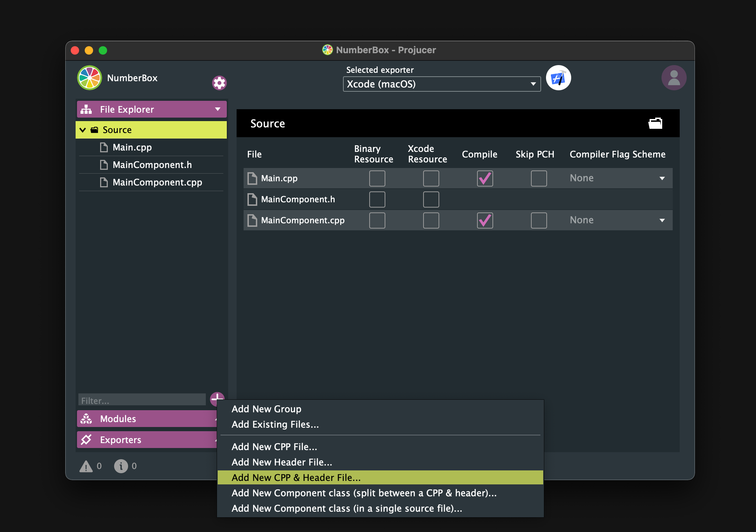Toggle Binary Resource for MainComponent.h

coord(377,199)
